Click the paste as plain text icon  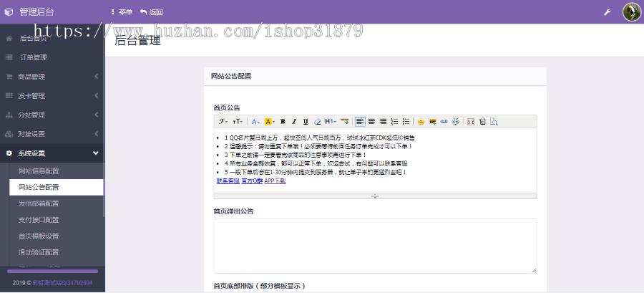[x=482, y=122]
